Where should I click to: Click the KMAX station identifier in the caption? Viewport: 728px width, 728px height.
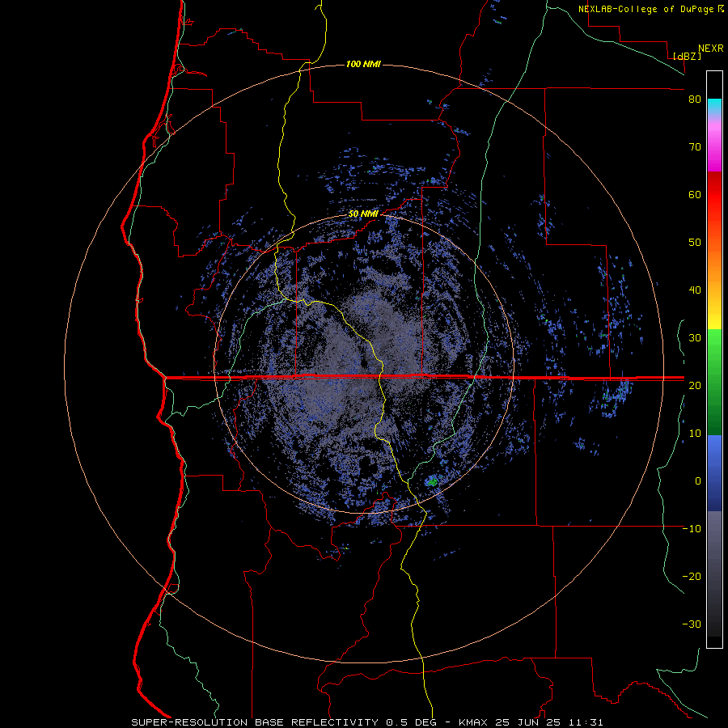472,722
